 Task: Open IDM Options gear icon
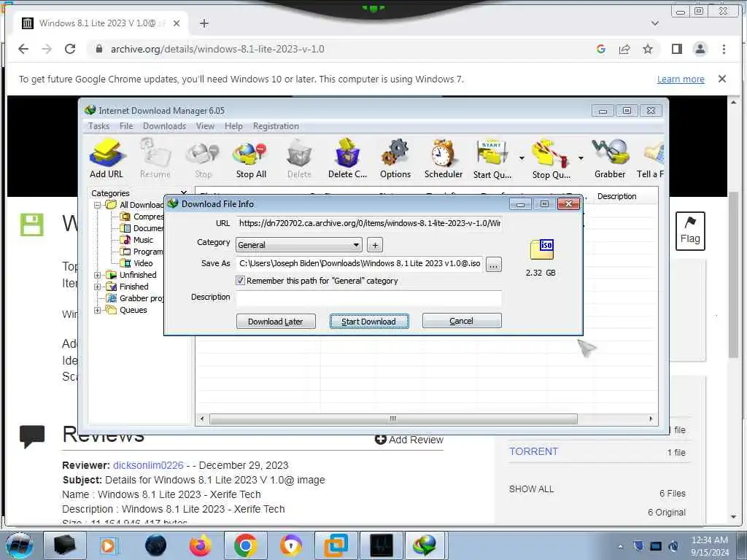coord(395,158)
